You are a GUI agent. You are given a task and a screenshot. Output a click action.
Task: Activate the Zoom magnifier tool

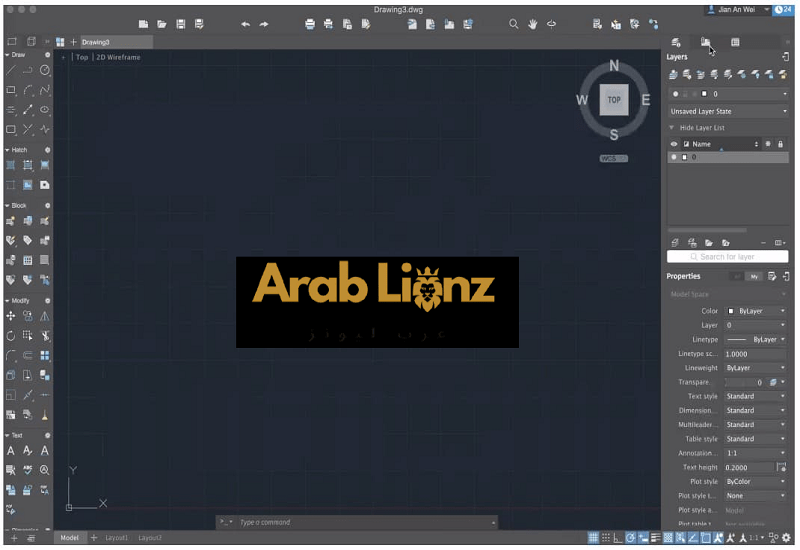click(514, 24)
